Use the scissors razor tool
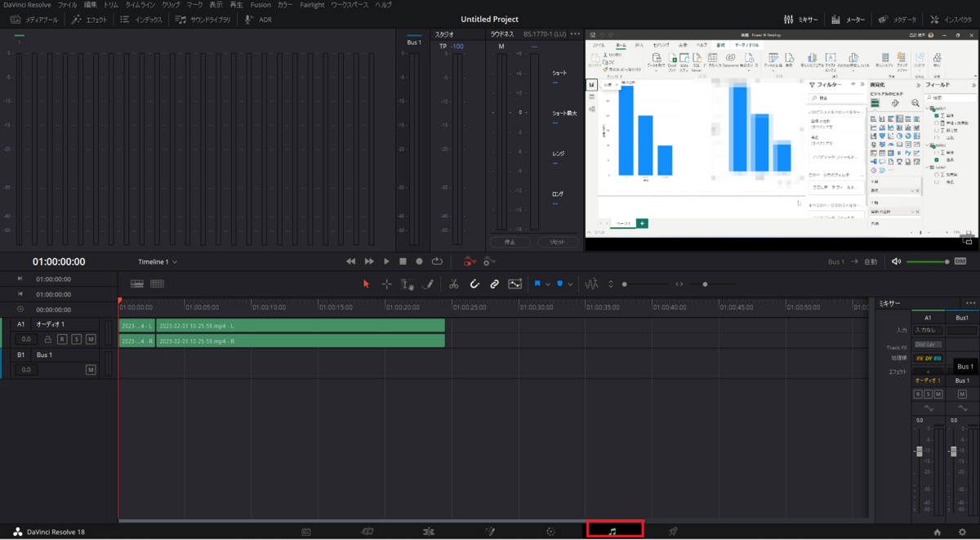 pos(453,283)
